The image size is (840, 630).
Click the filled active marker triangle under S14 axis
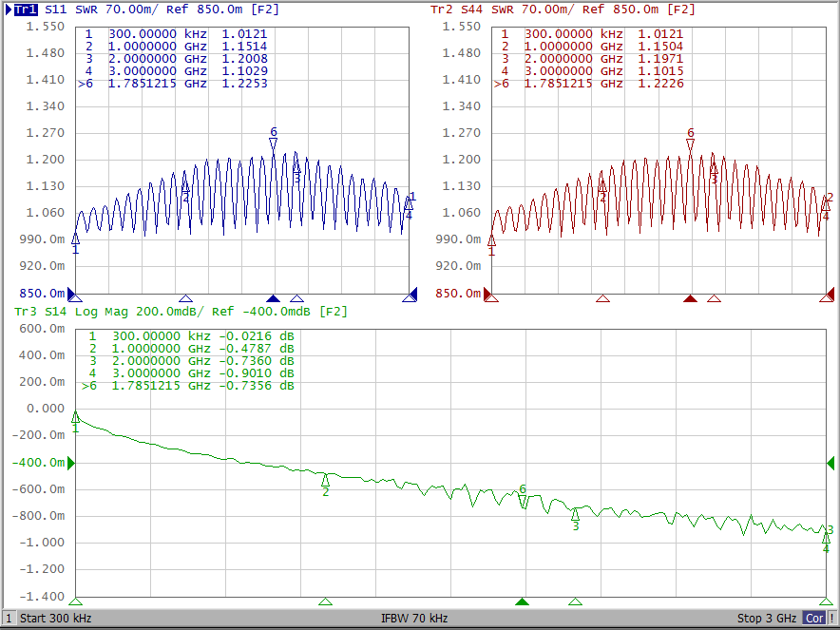click(522, 601)
